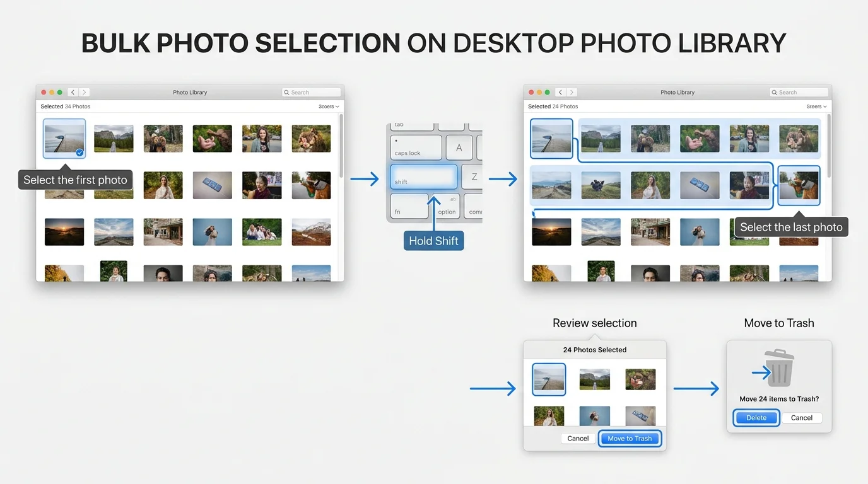Click the Search field in the 34 Photos window

click(x=311, y=92)
